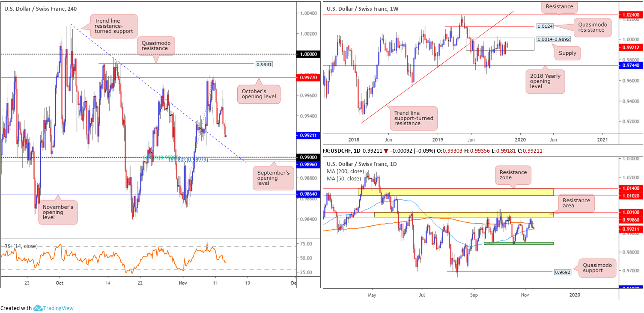Click November's opening level callout

(58, 213)
